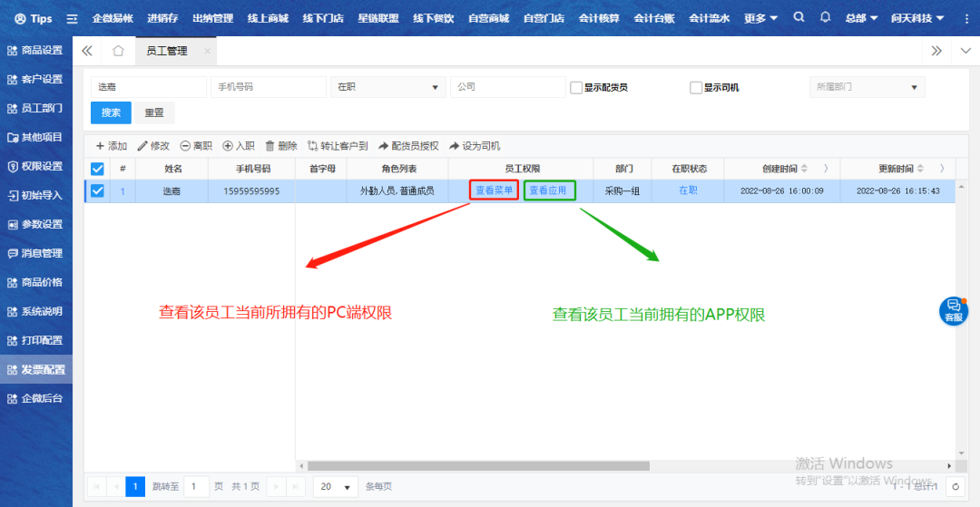Viewport: 980px width, 507px height.
Task: Click the hamburger menu icon beside Tips
Action: 73,18
